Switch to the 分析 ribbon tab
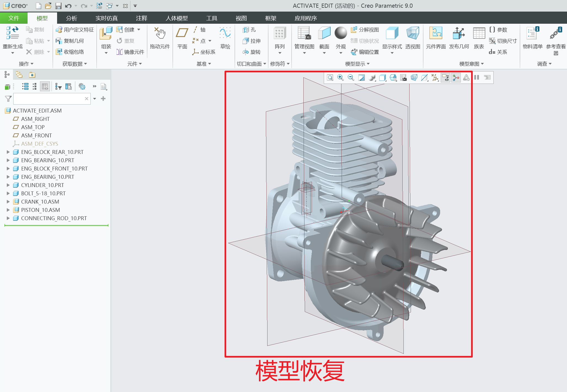Viewport: 567px width, 392px height. pos(71,18)
